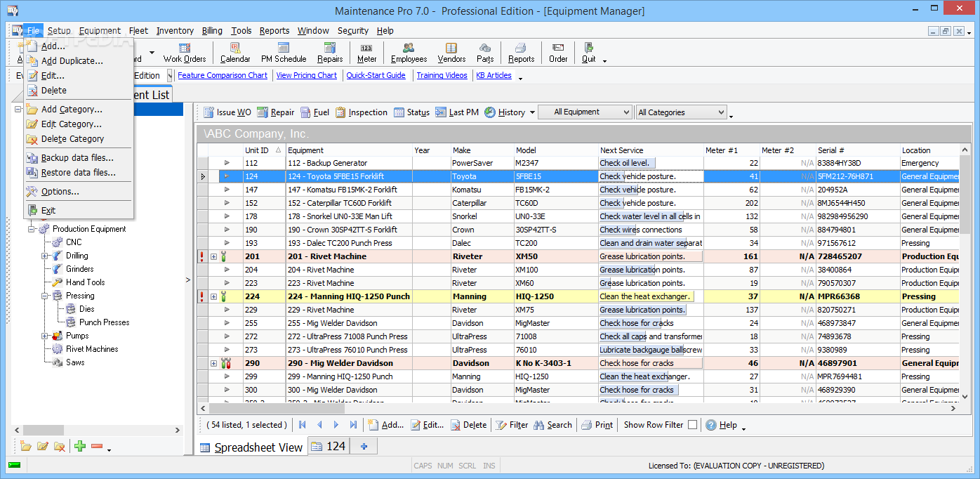Open Parts from the toolbar
This screenshot has width=980, height=479.
(x=485, y=53)
